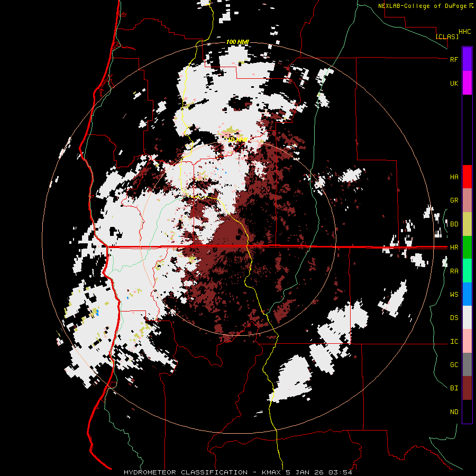The width and height of the screenshot is (476, 476).
Task: Click the purple RF legend swatch
Action: [x=467, y=59]
